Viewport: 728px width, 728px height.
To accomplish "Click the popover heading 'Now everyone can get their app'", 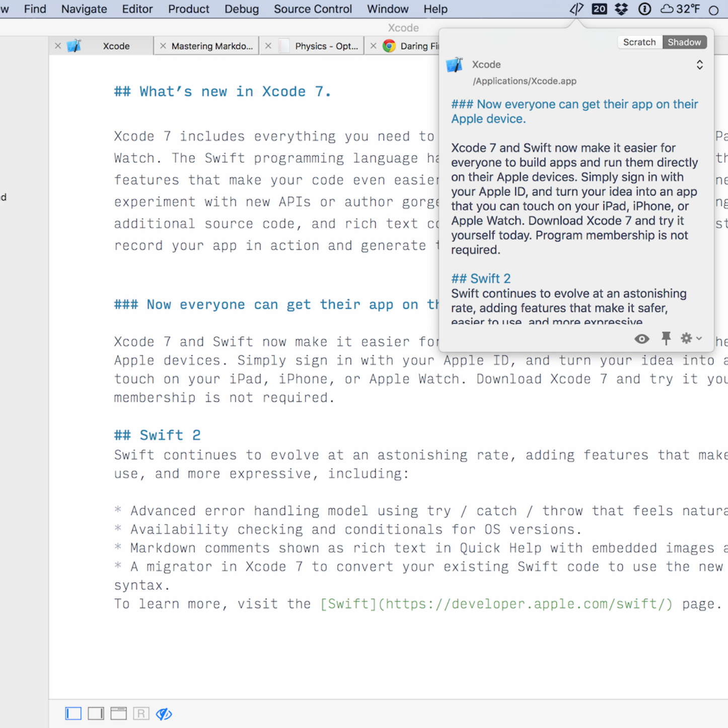I will [574, 111].
